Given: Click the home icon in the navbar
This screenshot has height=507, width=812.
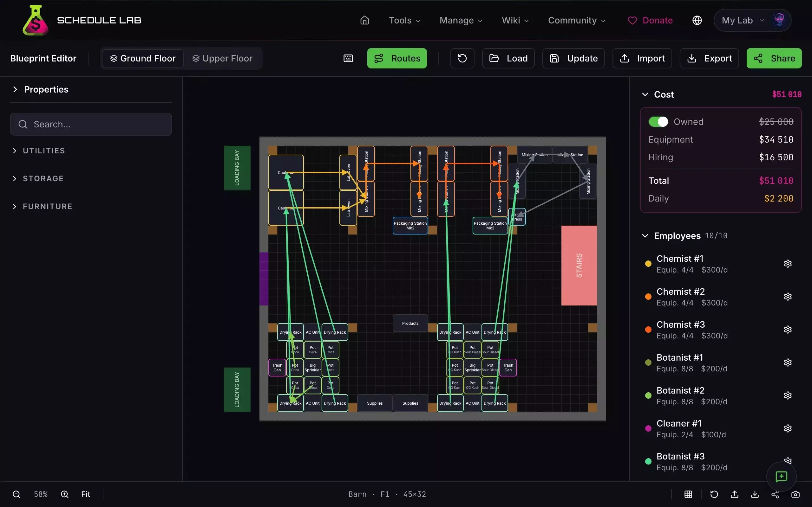Looking at the screenshot, I should [364, 21].
